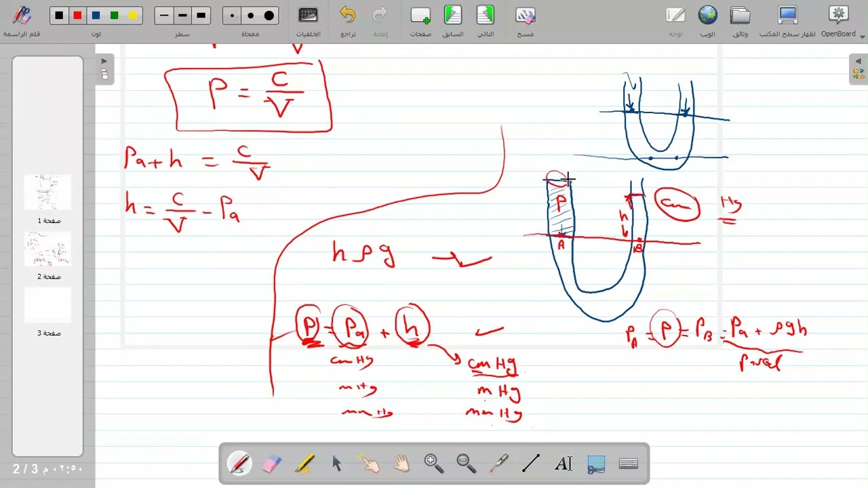Redo the action (إعادة)
This screenshot has height=488, width=868.
click(380, 16)
